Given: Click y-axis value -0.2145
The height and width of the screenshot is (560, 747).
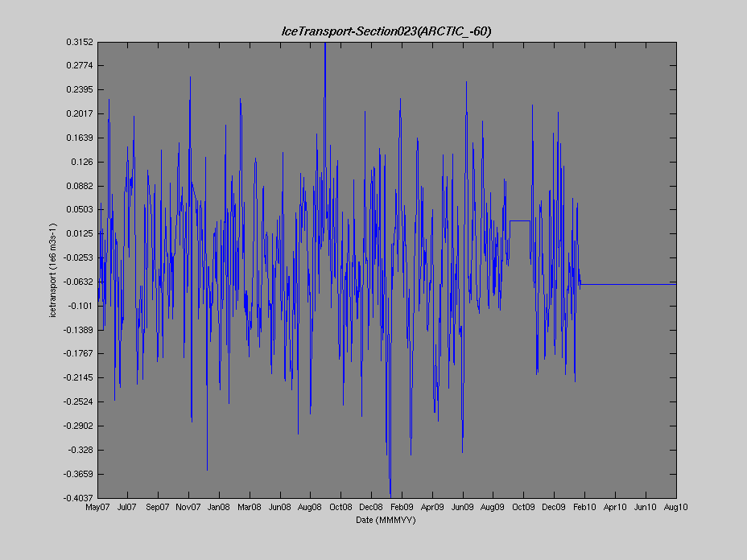Looking at the screenshot, I should pos(78,377).
